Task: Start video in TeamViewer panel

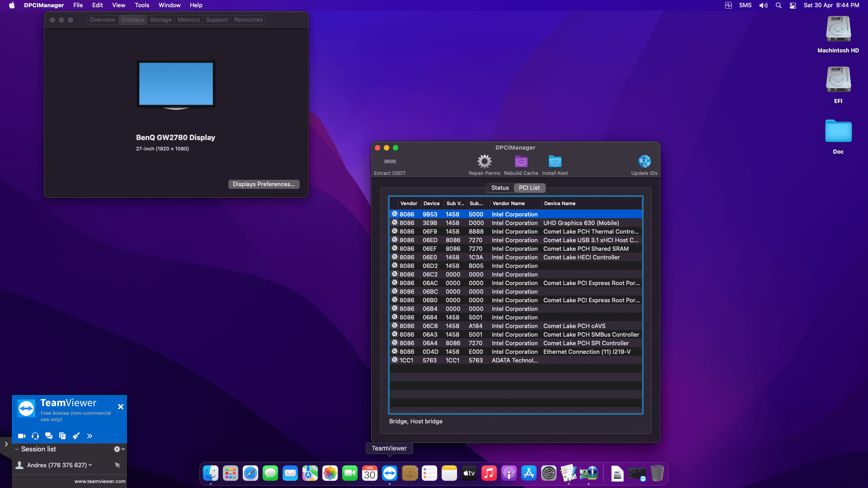Action: [22, 436]
